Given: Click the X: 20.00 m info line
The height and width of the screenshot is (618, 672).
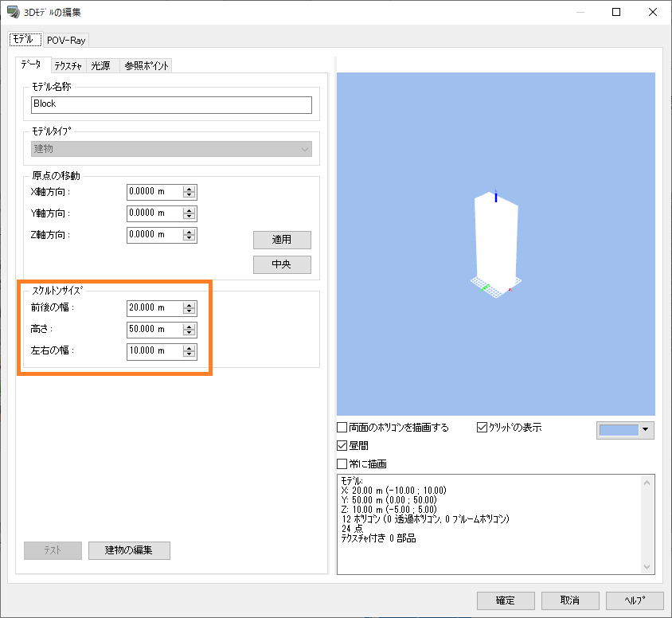Looking at the screenshot, I should point(394,491).
